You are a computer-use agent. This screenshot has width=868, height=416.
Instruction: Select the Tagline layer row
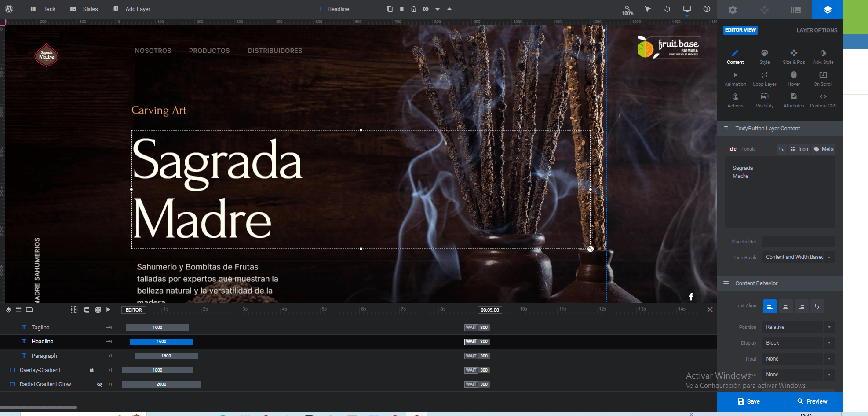pyautogui.click(x=57, y=327)
